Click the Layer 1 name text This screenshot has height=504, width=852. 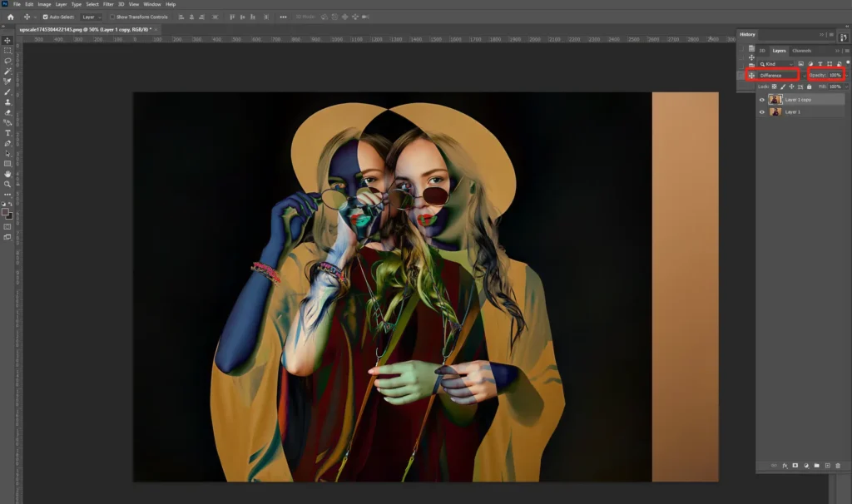pos(793,112)
